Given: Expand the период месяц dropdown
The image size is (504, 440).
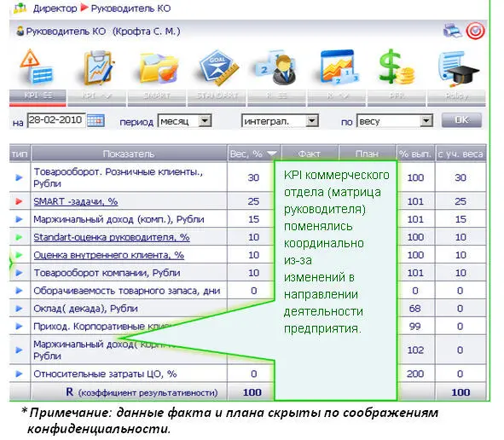Looking at the screenshot, I should [x=205, y=121].
